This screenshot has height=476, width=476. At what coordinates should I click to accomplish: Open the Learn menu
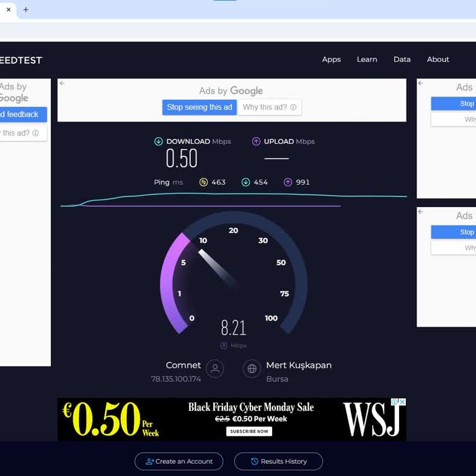point(367,59)
